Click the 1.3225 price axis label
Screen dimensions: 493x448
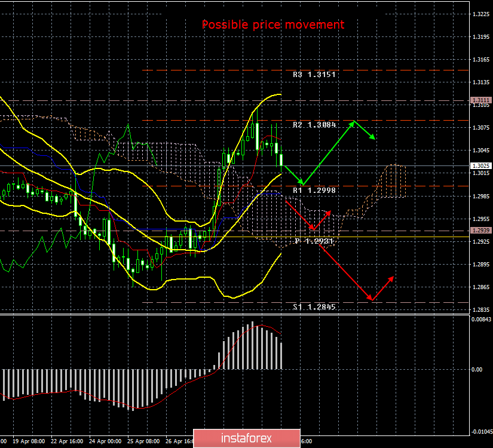tap(481, 14)
